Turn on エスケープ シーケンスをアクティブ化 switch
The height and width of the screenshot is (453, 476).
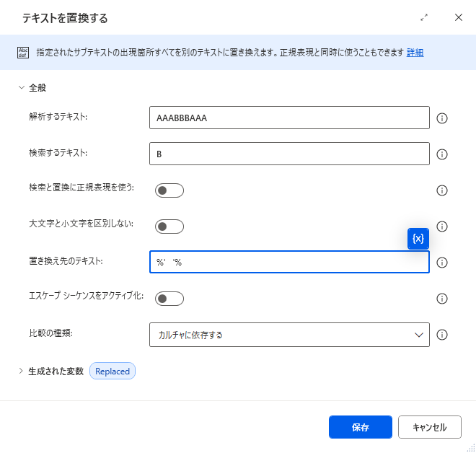point(169,299)
